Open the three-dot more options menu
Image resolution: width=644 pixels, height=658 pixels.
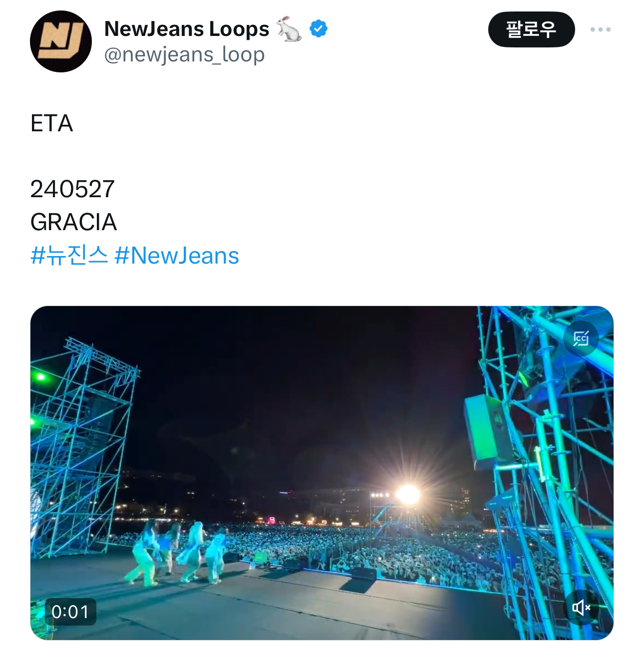(x=600, y=29)
